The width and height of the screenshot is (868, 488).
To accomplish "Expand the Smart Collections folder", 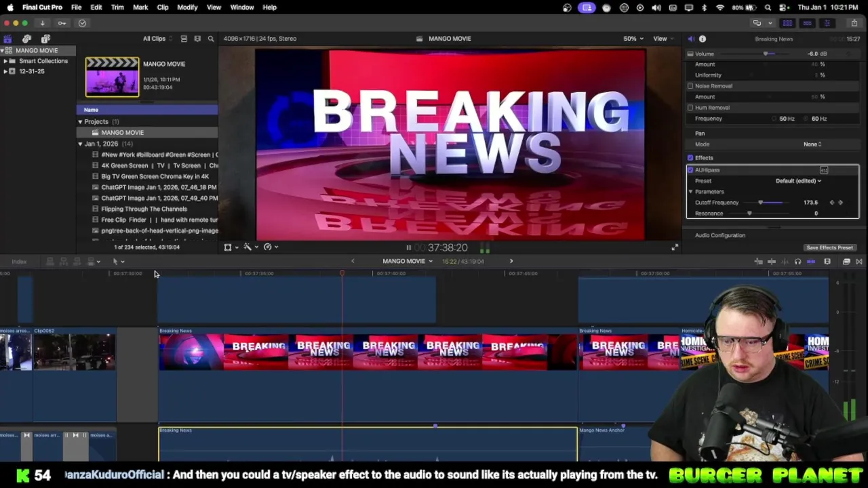I will point(5,61).
